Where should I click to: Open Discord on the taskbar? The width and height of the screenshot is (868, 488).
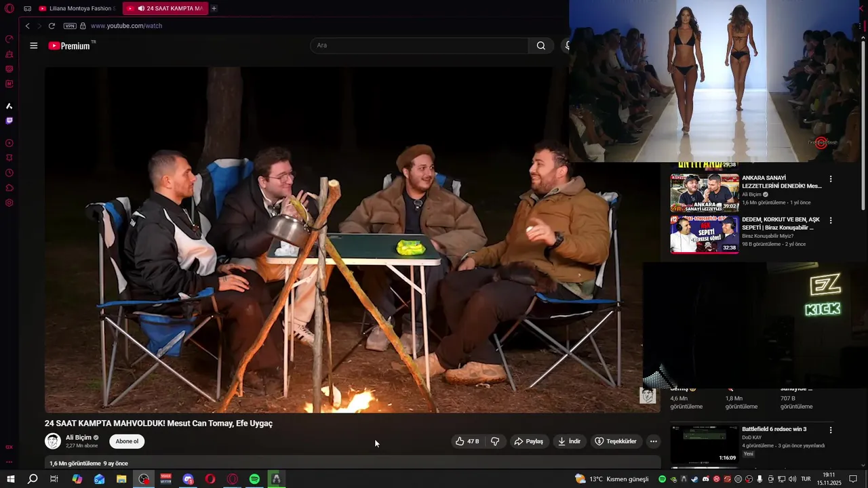pyautogui.click(x=188, y=479)
